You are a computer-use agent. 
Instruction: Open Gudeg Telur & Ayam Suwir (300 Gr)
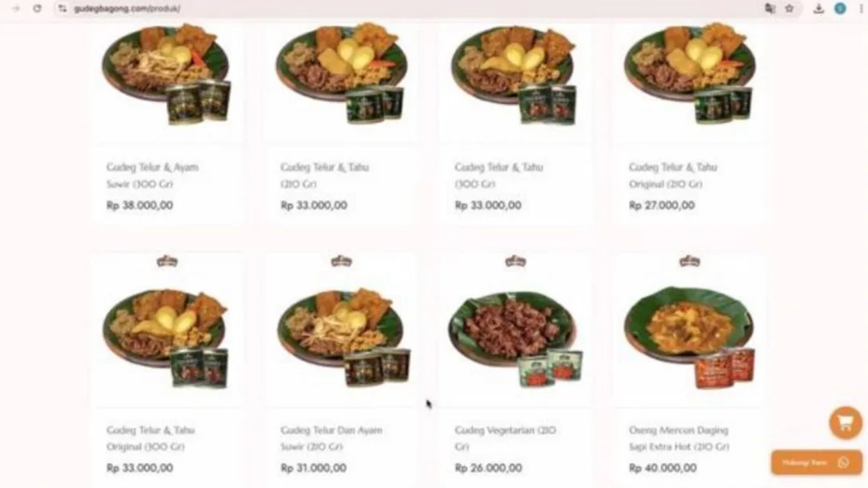tap(152, 176)
